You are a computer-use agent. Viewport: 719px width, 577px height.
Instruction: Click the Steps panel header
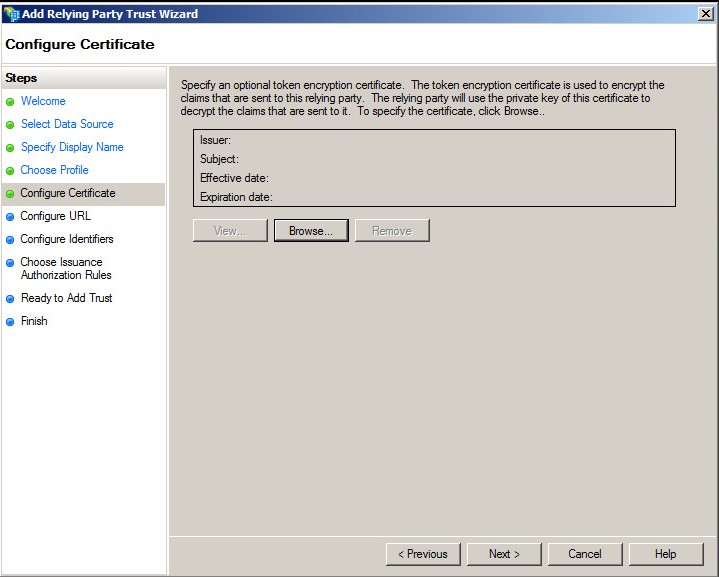pos(83,78)
